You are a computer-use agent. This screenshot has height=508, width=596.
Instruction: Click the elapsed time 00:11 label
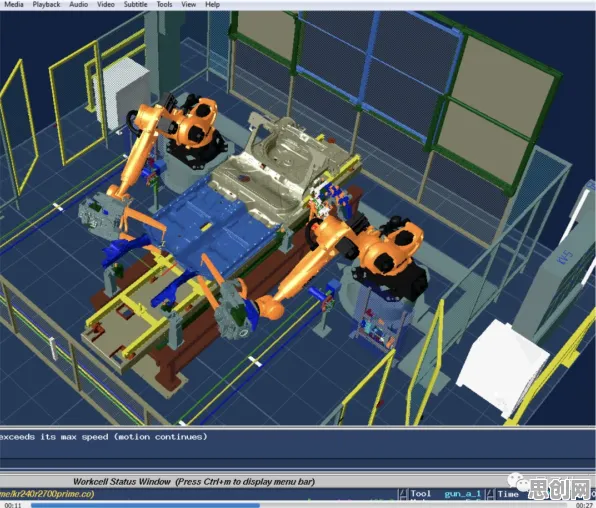coord(13,505)
